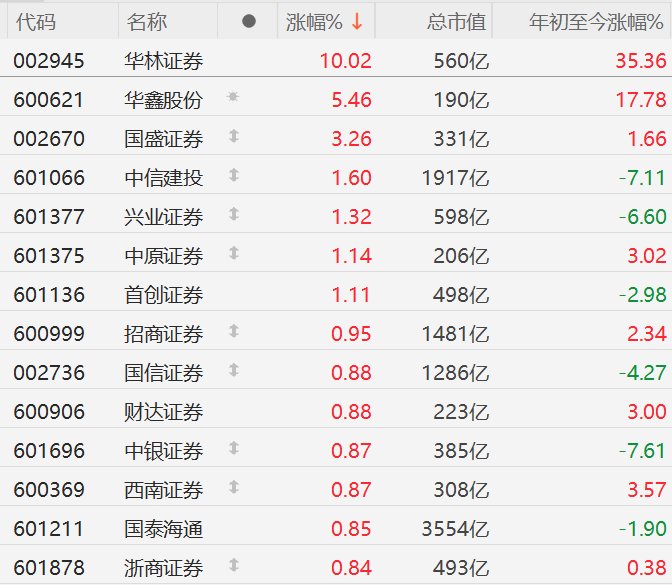Click the 10.02 gain value
Screen dimensions: 672x585
pyautogui.click(x=345, y=61)
